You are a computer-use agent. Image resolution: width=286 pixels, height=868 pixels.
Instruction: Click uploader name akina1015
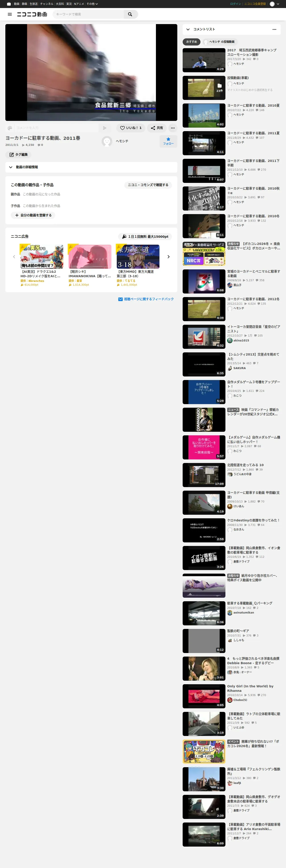pyautogui.click(x=241, y=341)
